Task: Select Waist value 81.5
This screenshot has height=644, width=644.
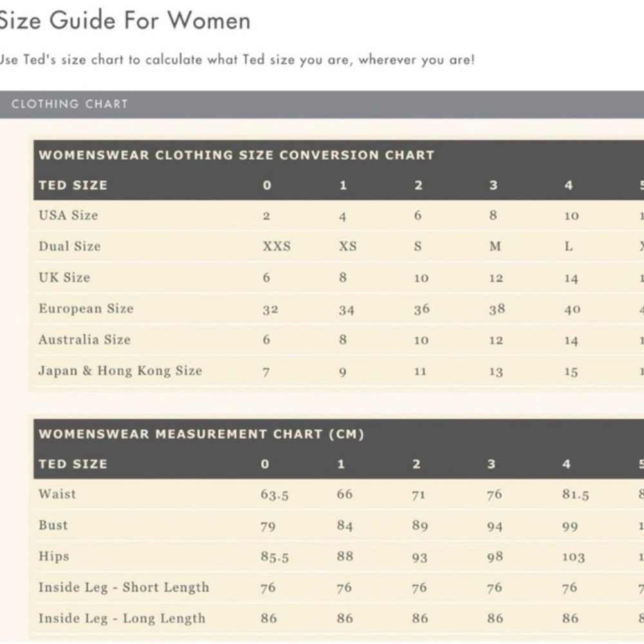Action: pyautogui.click(x=575, y=494)
